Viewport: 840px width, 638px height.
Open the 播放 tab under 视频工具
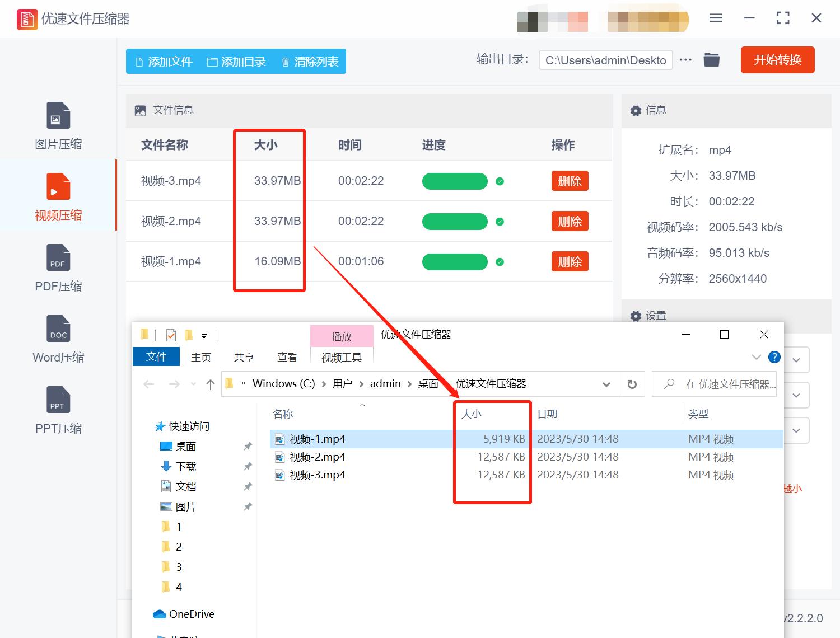click(342, 336)
